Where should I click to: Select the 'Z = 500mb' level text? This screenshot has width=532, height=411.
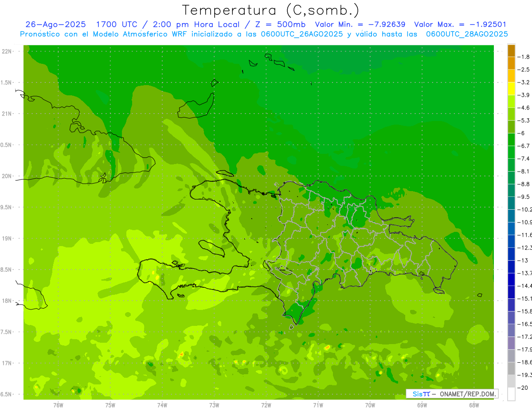281,24
